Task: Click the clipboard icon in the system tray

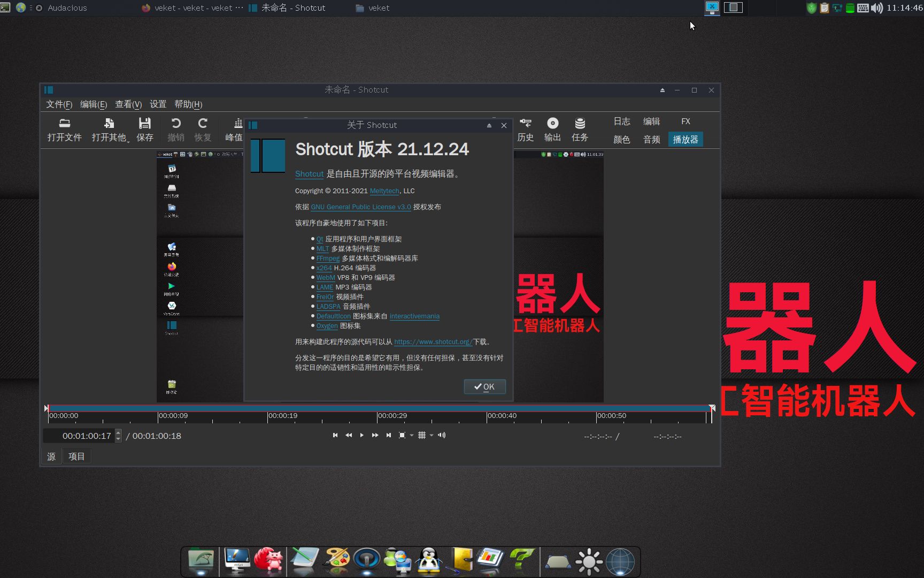Action: point(825,8)
